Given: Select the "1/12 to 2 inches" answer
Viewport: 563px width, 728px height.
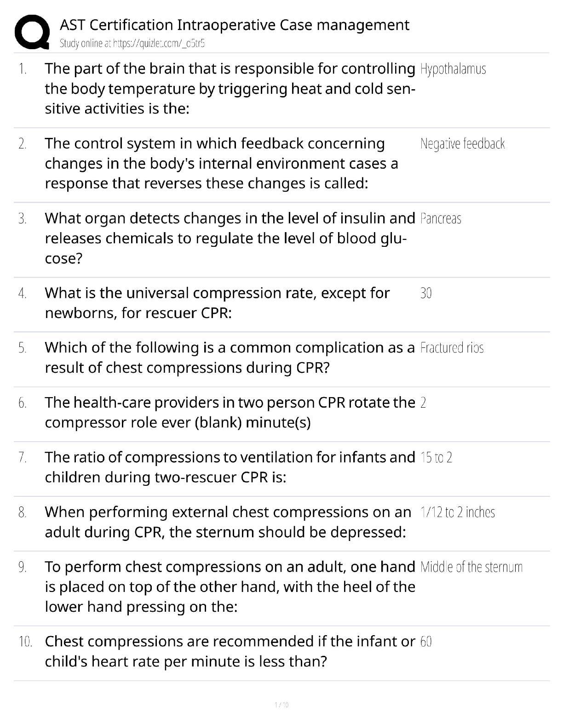Looking at the screenshot, I should [x=457, y=512].
